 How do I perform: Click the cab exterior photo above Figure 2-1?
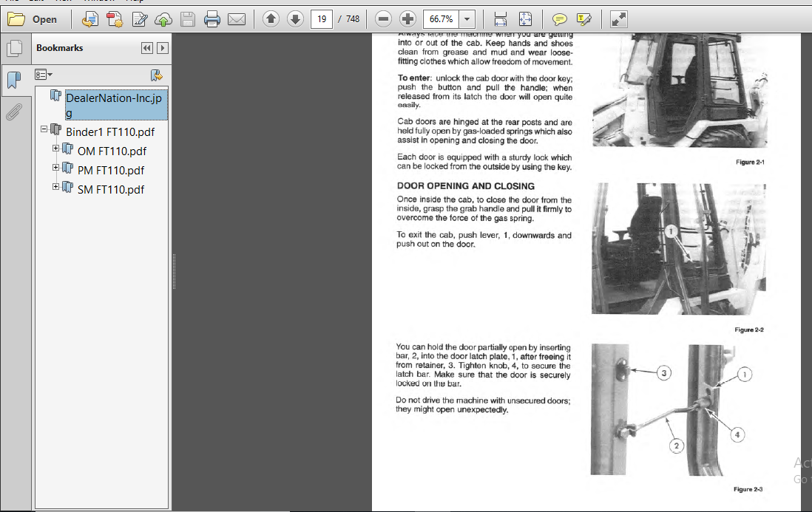tap(680, 90)
